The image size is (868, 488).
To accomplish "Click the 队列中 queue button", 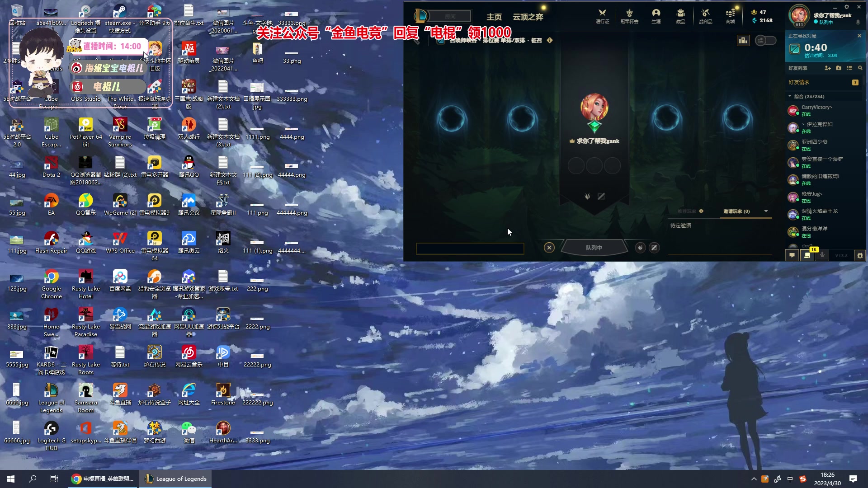I will point(594,248).
